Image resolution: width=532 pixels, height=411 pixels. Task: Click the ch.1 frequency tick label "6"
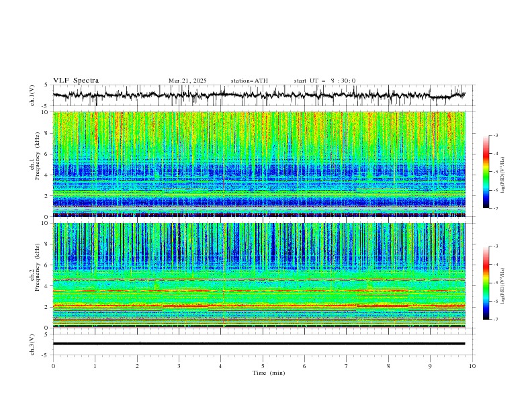point(47,154)
